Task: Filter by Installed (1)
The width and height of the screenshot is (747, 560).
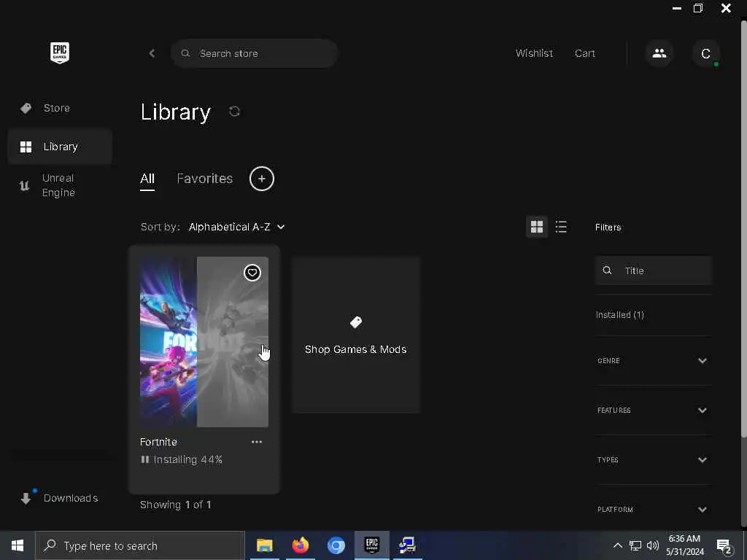Action: point(620,315)
